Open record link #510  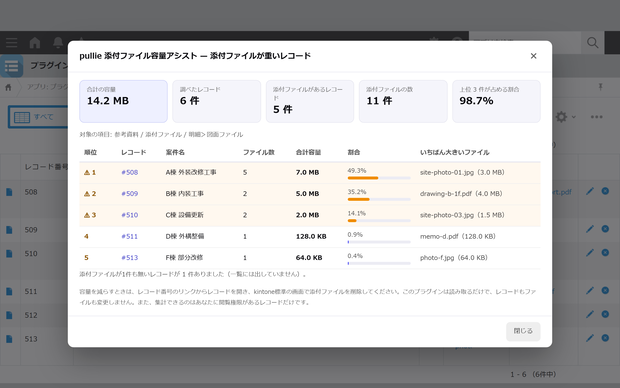[x=130, y=215]
